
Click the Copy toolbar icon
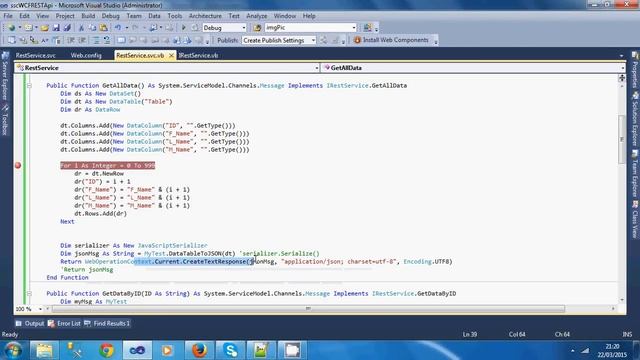tap(92, 28)
